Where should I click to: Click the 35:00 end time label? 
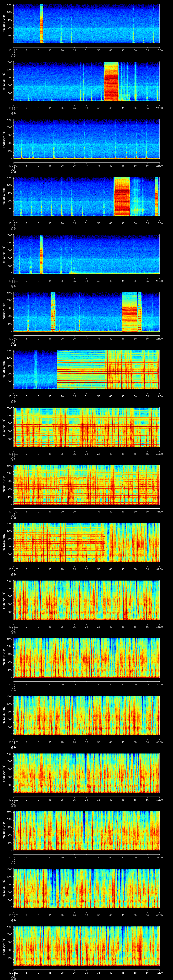(x=160, y=742)
